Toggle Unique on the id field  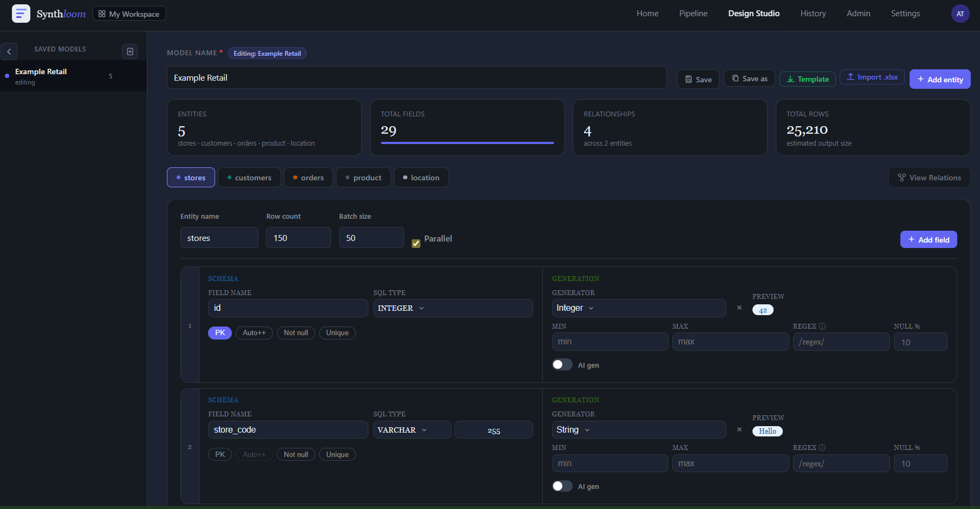coord(338,333)
